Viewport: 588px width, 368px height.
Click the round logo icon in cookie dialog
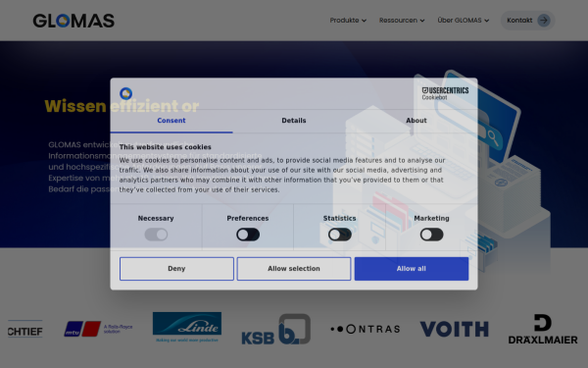[126, 93]
